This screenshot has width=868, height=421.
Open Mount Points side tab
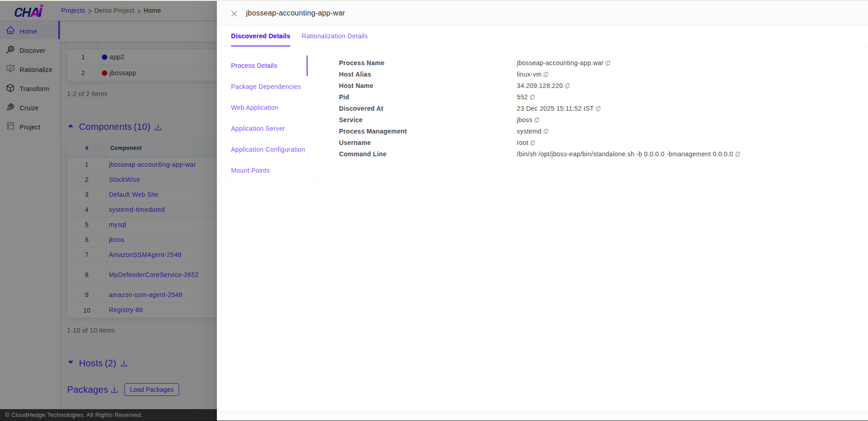tap(250, 170)
